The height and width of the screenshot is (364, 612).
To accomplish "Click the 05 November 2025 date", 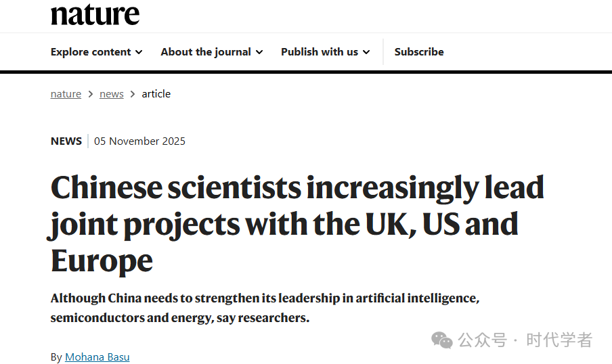I will (139, 141).
